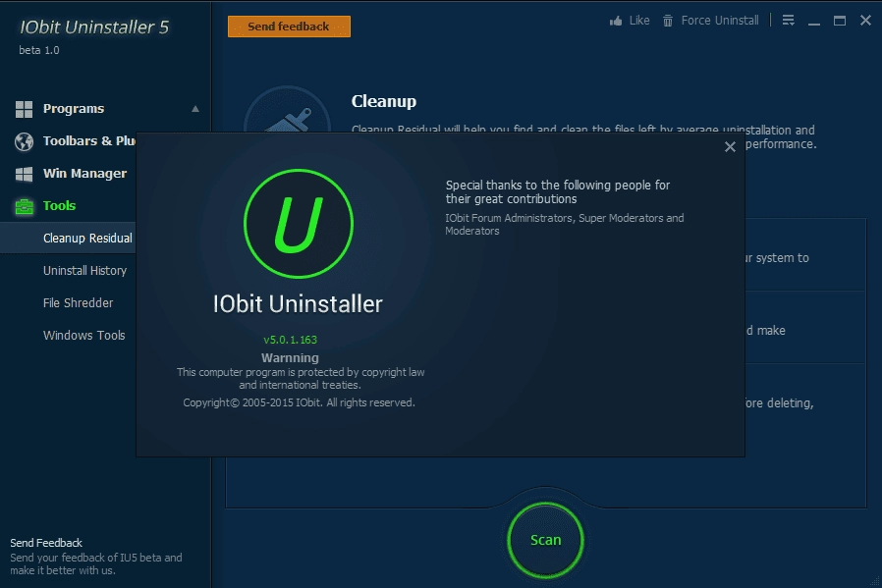Click the IObit Uninstaller 5 app title
This screenshot has width=882, height=588.
click(94, 27)
